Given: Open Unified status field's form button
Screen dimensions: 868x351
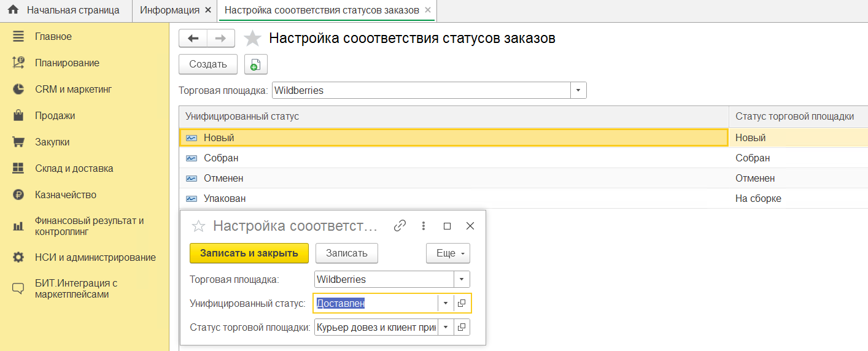Looking at the screenshot, I should point(462,303).
